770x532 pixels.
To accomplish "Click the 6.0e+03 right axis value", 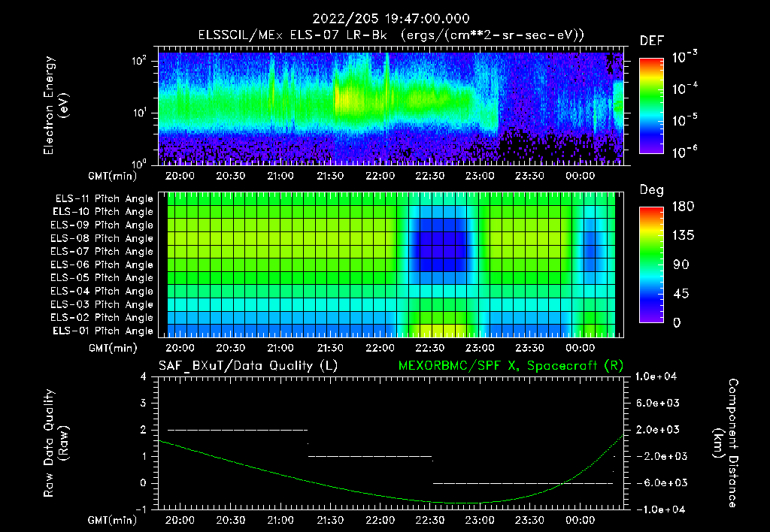I will [657, 404].
